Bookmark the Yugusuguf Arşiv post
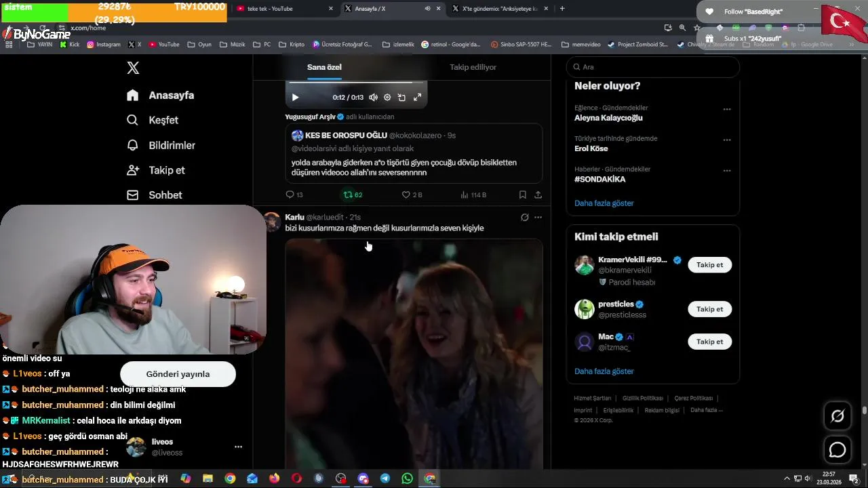Image resolution: width=868 pixels, height=488 pixels. 522,195
